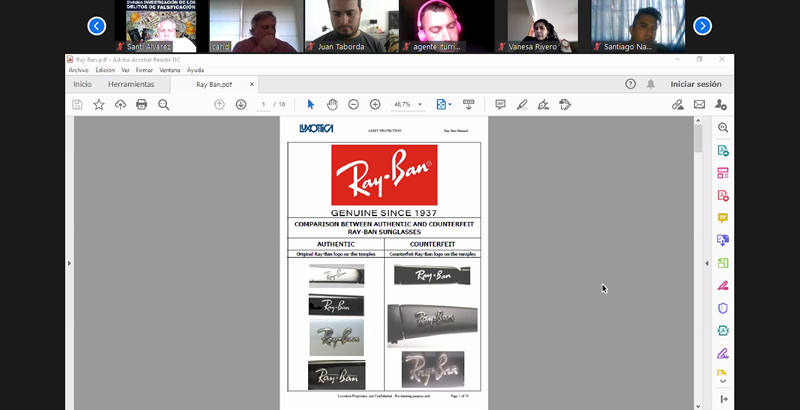
Task: Print the Ray Ban.pdf document
Action: click(x=141, y=105)
